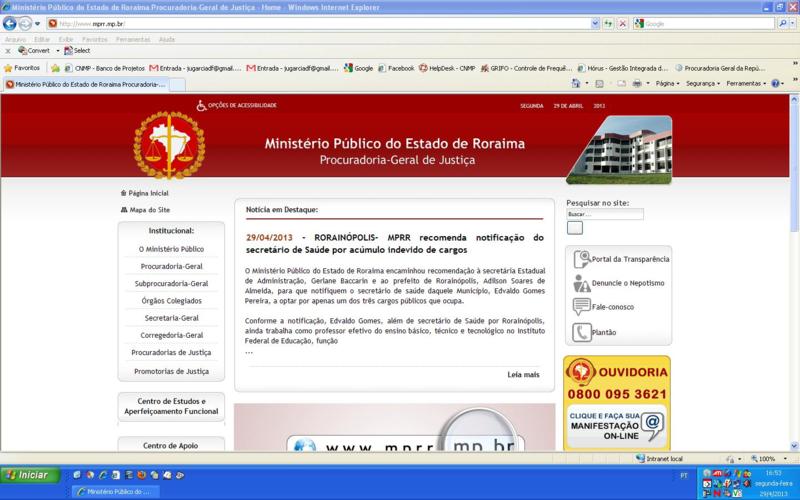Expand Centro de Estudos e Aperfeiçoamento Funcional
This screenshot has height=500, width=800.
(x=171, y=406)
